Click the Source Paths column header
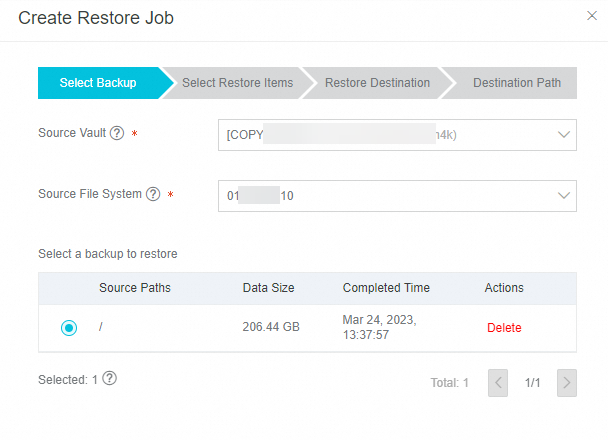The height and width of the screenshot is (440, 608). (x=135, y=288)
